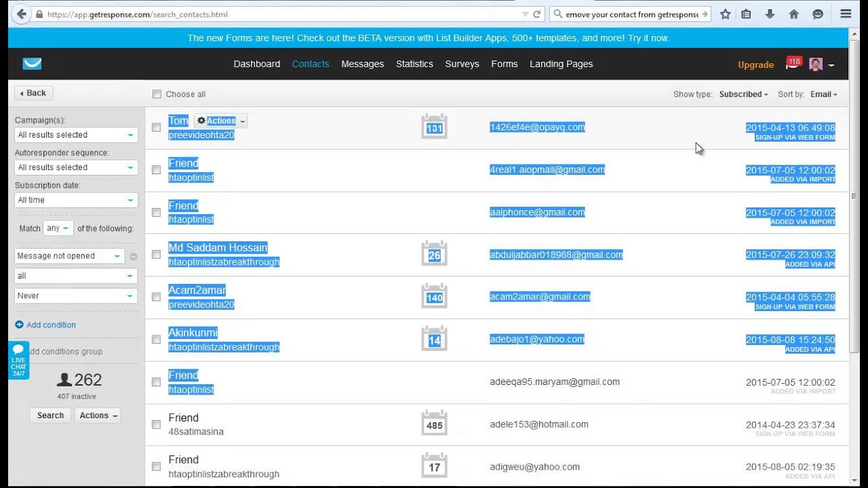Click the lock icon in address bar

(39, 14)
